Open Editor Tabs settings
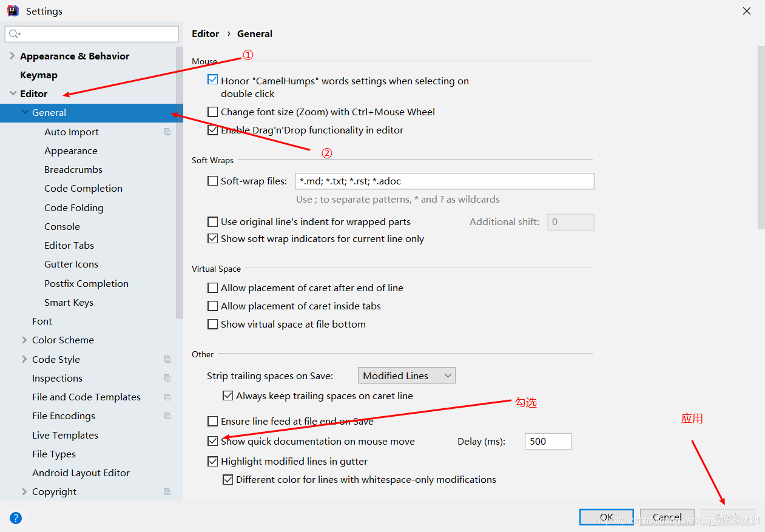The height and width of the screenshot is (532, 765). (x=69, y=245)
